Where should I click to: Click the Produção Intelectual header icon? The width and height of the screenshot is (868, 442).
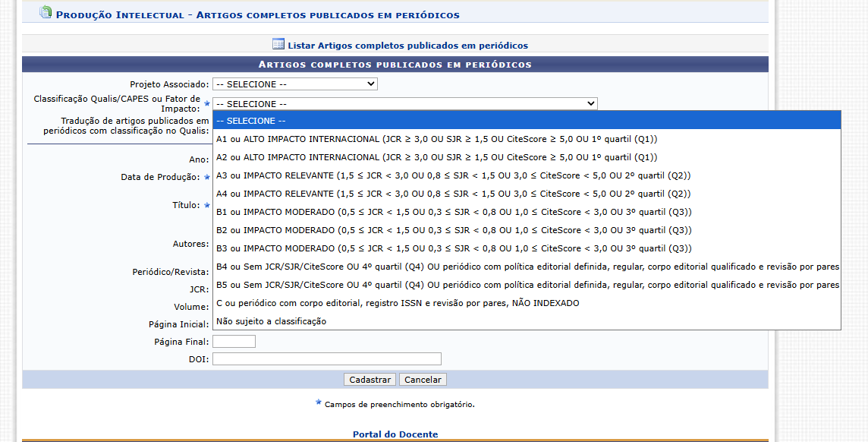[x=46, y=12]
